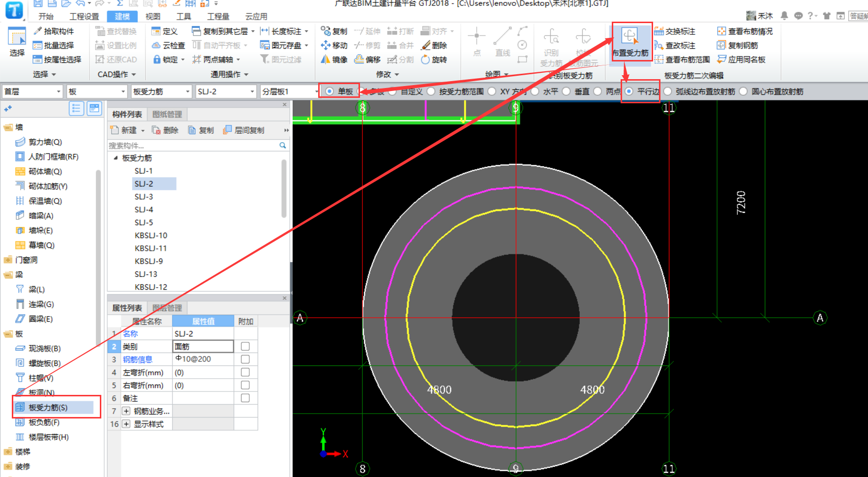Click the 复制钢筋 copy rebar icon
868x477 pixels.
(721, 45)
